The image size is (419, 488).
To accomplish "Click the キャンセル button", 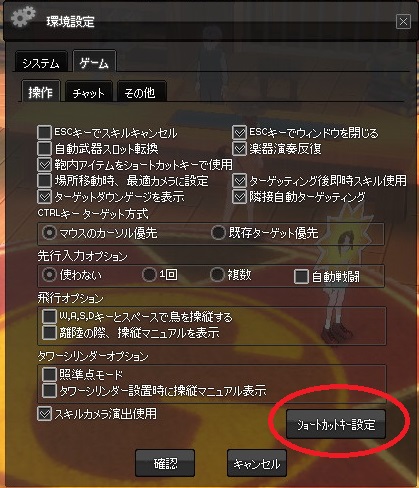I will [x=257, y=463].
